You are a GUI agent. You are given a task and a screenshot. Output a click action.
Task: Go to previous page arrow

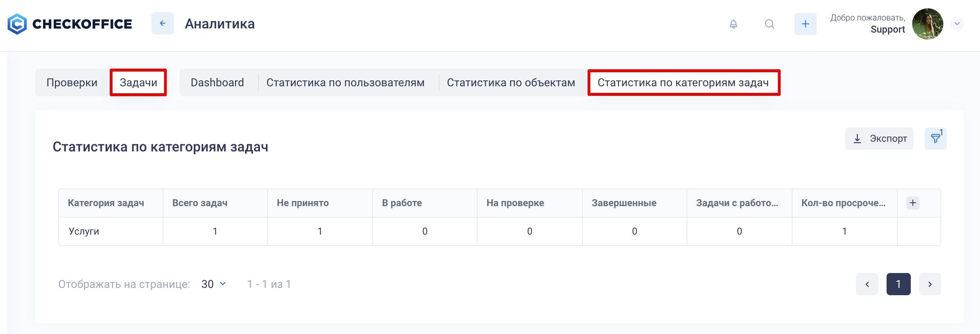coord(867,284)
